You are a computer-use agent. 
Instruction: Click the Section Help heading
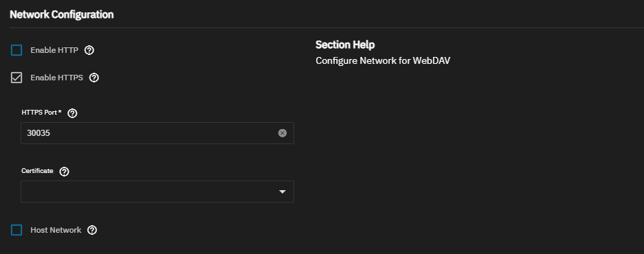pos(345,45)
